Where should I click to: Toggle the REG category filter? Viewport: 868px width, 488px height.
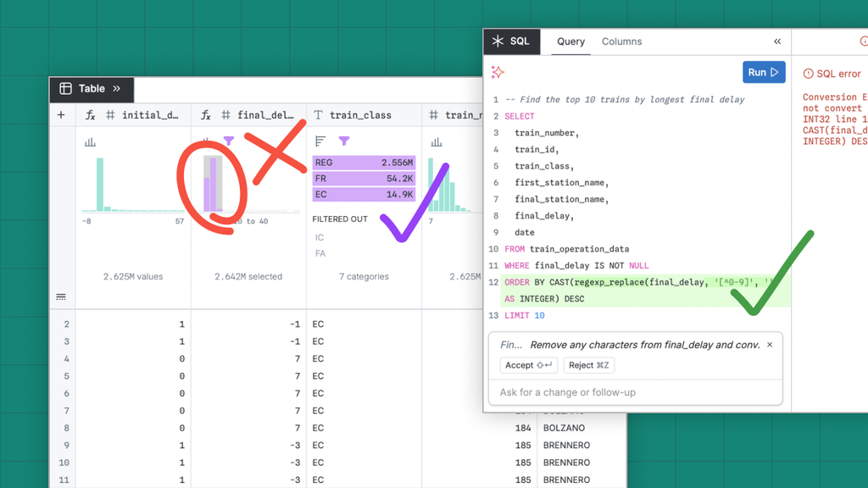363,163
